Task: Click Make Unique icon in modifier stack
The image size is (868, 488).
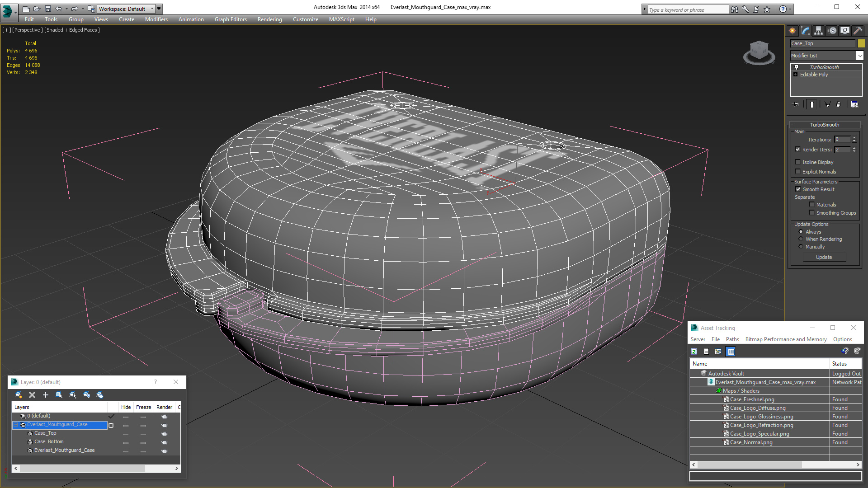Action: (x=828, y=104)
